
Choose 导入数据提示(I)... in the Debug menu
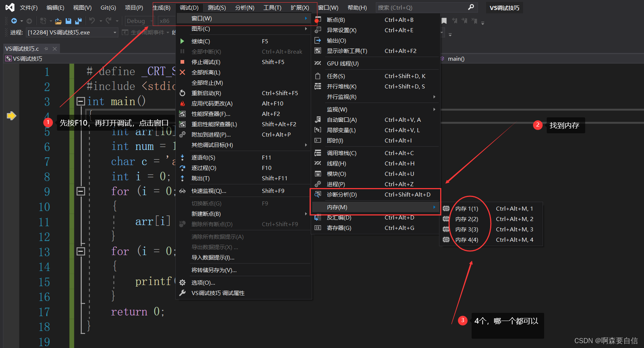click(243, 257)
